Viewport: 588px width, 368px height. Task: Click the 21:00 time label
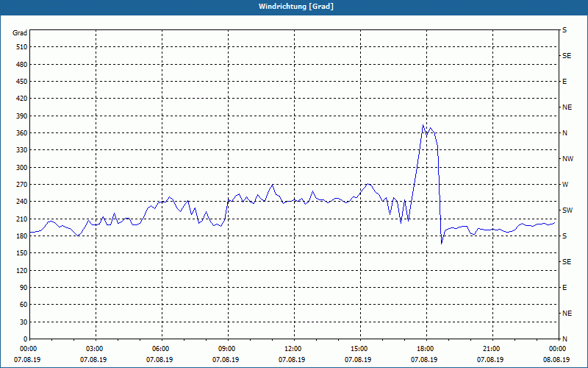[491, 349]
